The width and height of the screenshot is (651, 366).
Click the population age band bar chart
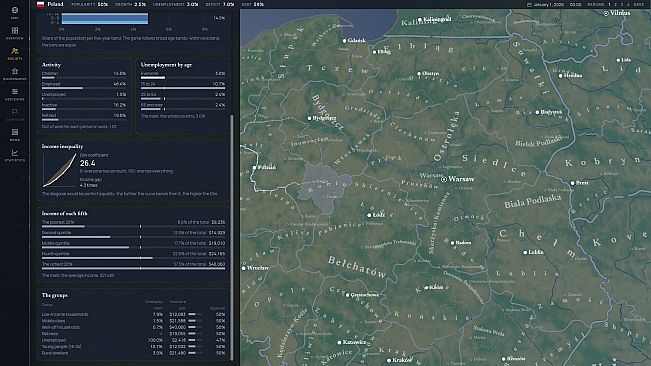coord(105,19)
